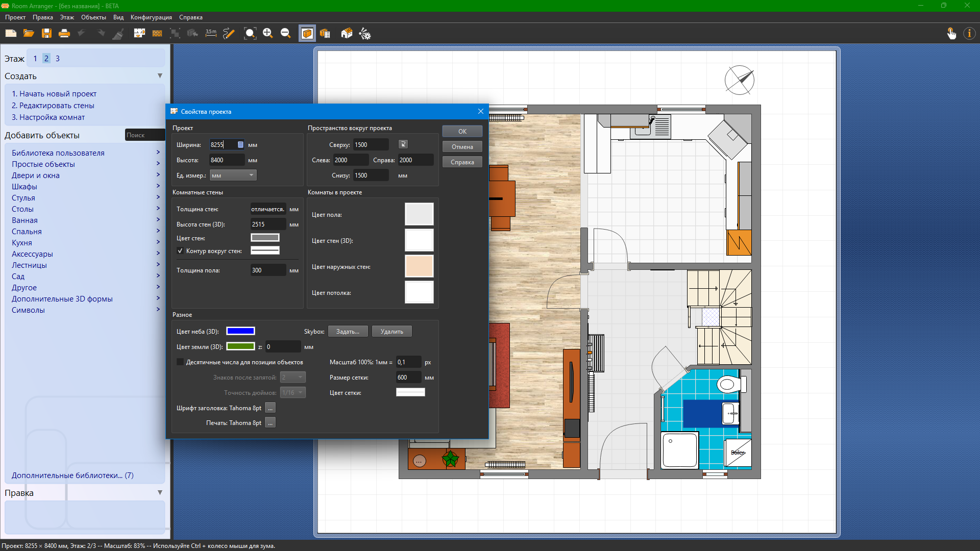
Task: Click the zoom in magnifier icon
Action: click(267, 34)
